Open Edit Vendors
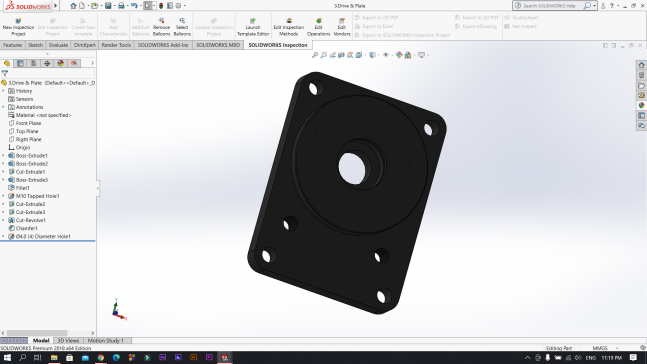 [342, 27]
